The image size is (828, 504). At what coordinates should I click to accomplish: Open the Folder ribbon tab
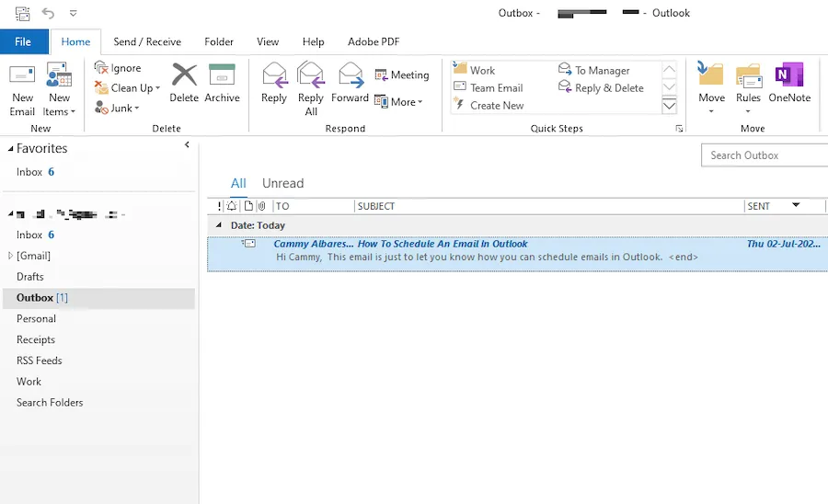click(x=219, y=41)
